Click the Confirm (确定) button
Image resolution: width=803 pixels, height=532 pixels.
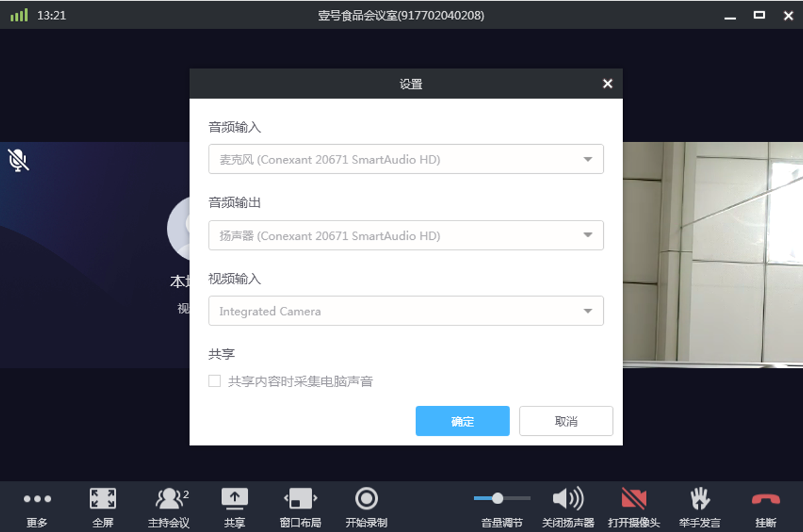point(462,421)
